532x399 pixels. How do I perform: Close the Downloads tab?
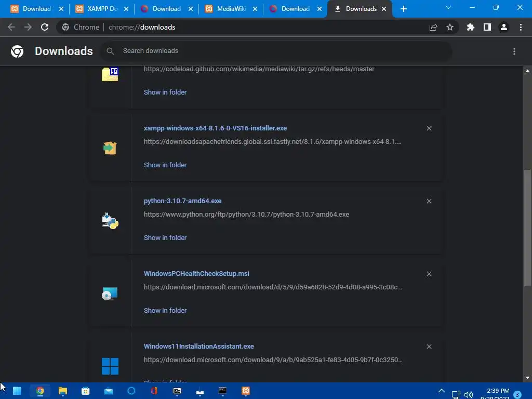(x=384, y=9)
